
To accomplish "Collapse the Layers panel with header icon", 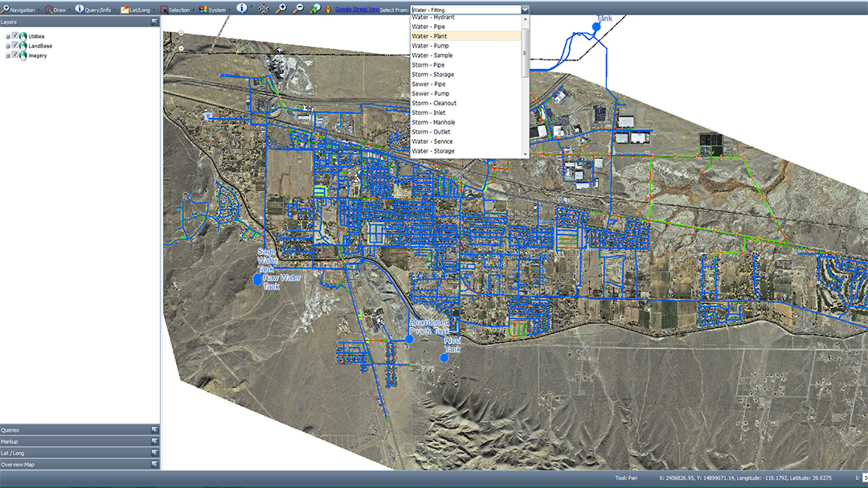I will (x=154, y=22).
